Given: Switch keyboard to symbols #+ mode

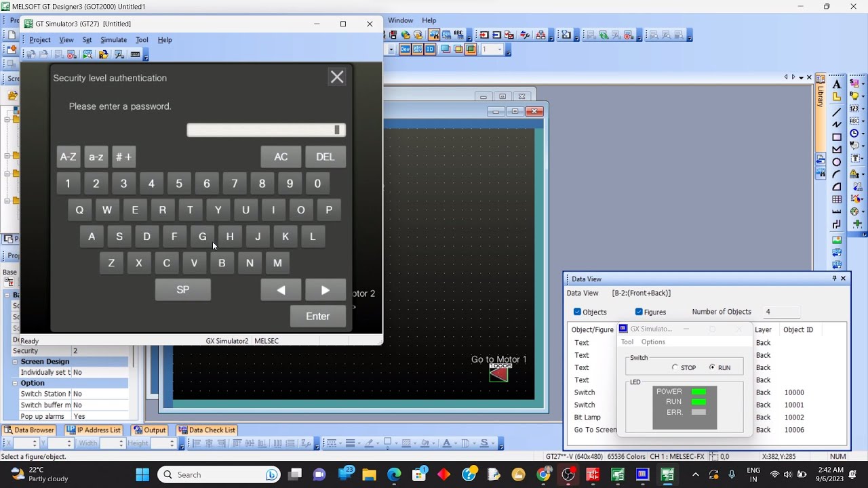Looking at the screenshot, I should pyautogui.click(x=124, y=157).
